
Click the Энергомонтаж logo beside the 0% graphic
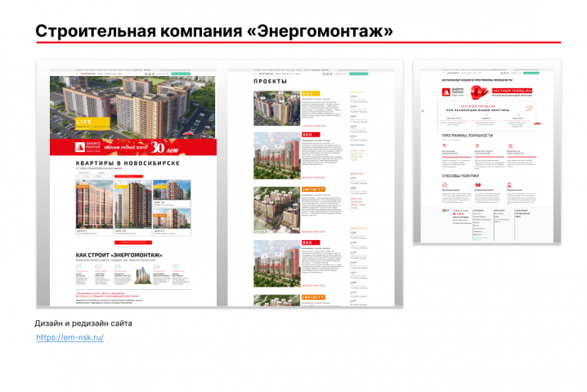453,92
